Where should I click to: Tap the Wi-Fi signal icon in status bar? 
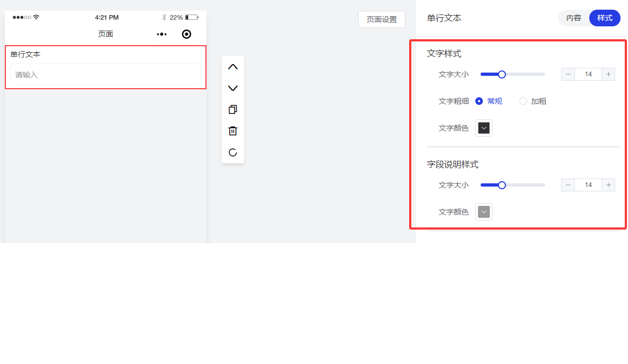pos(37,17)
